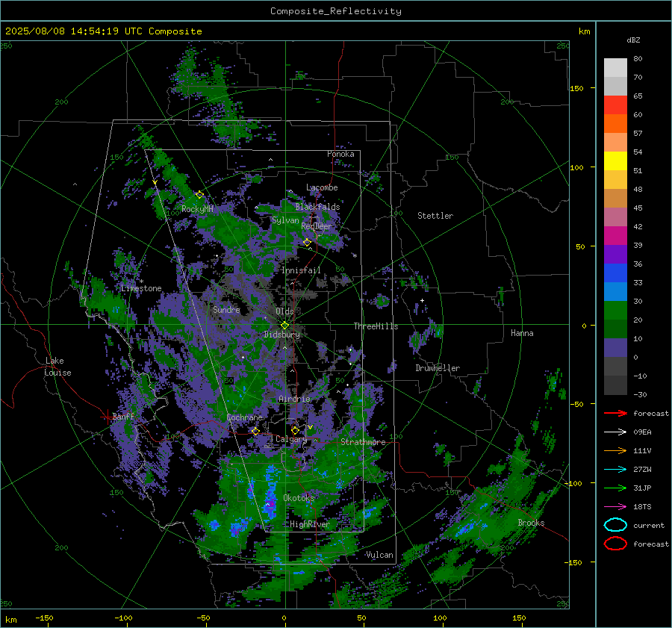Click the red forecast arrow in legend

coord(615,413)
